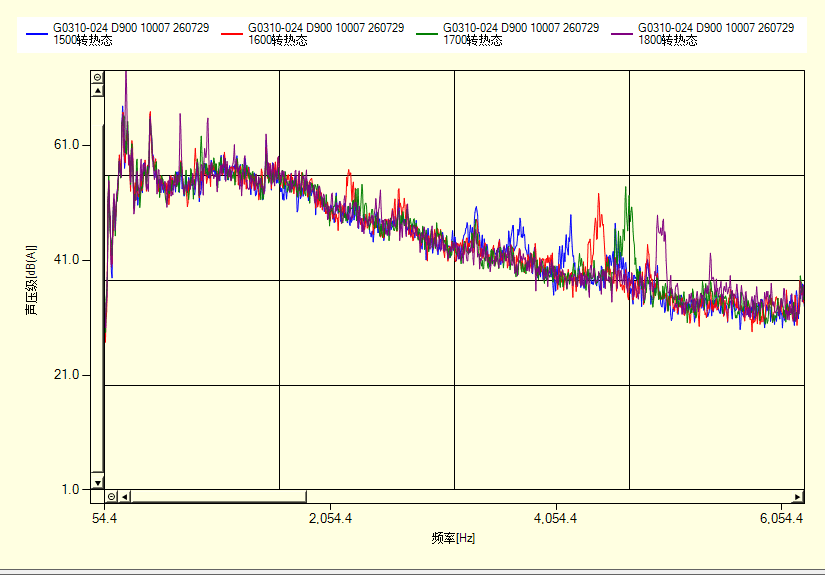
Task: Click the vertical scrollbar down arrow
Action: tap(97, 482)
